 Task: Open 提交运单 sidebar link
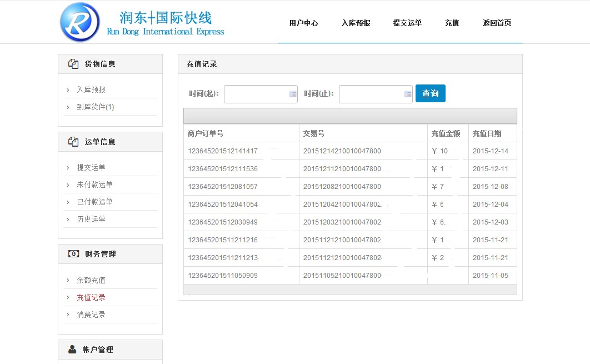pyautogui.click(x=91, y=167)
